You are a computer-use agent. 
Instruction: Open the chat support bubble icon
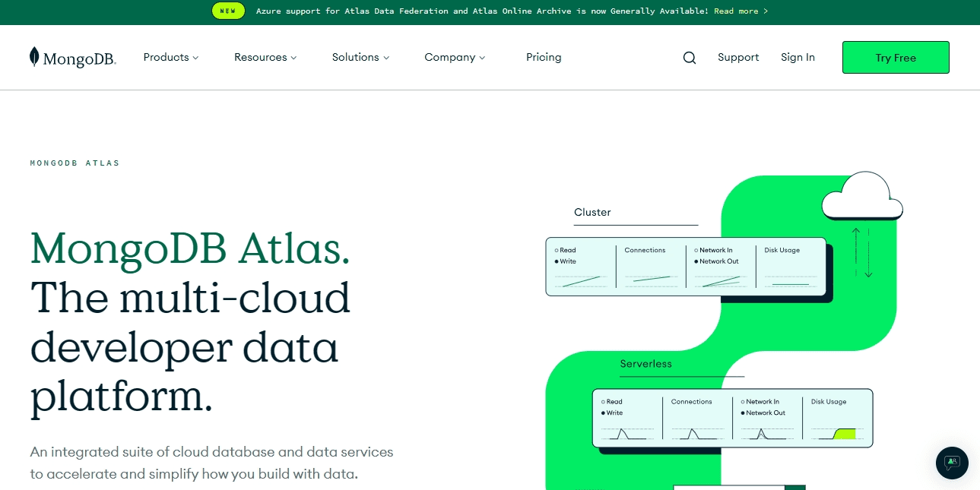[952, 463]
